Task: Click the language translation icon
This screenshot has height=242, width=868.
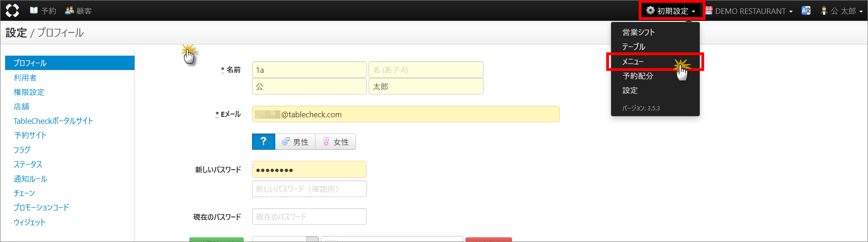Action: point(806,11)
